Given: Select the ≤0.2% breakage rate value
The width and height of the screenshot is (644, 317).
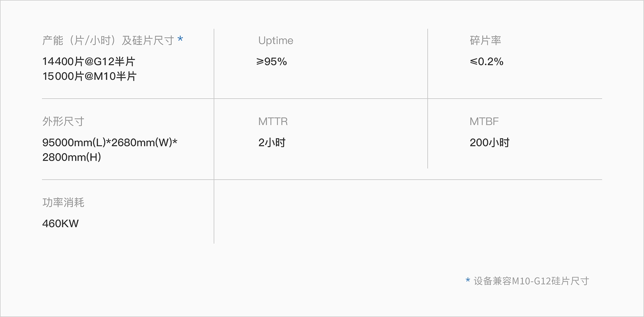Looking at the screenshot, I should [486, 61].
